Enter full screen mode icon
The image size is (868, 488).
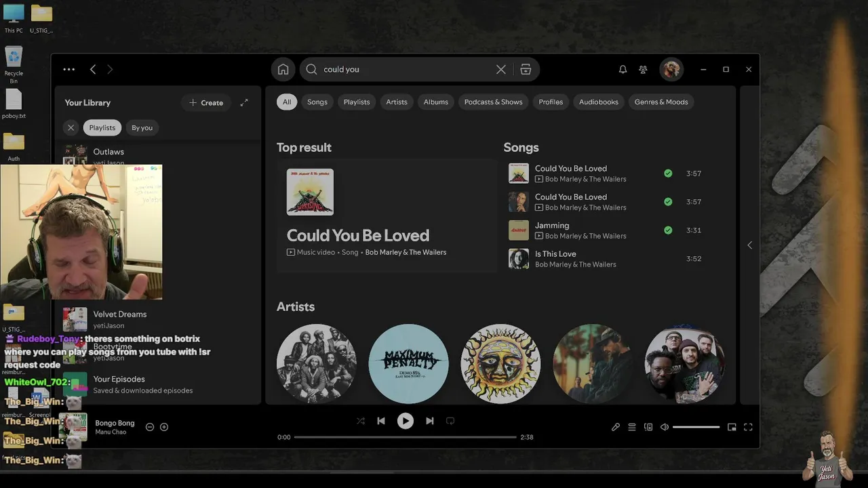[x=748, y=427]
